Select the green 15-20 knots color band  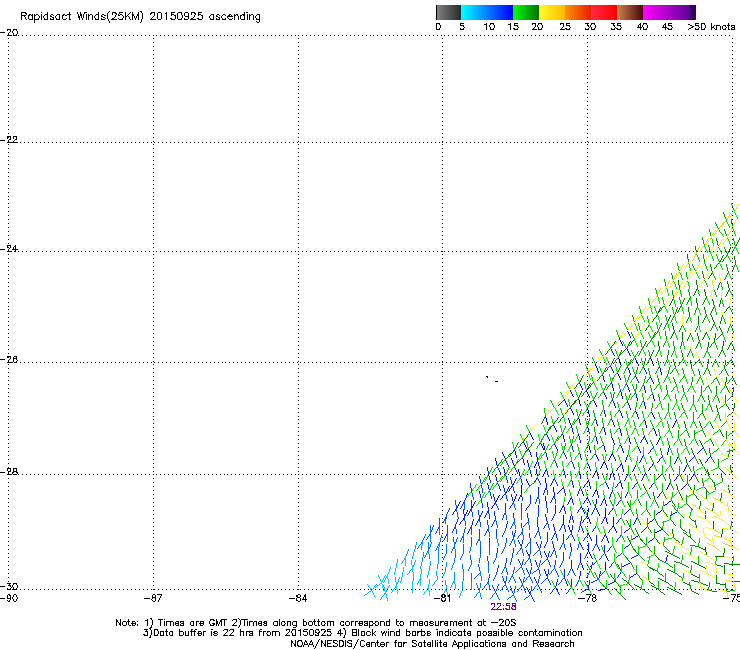click(526, 12)
